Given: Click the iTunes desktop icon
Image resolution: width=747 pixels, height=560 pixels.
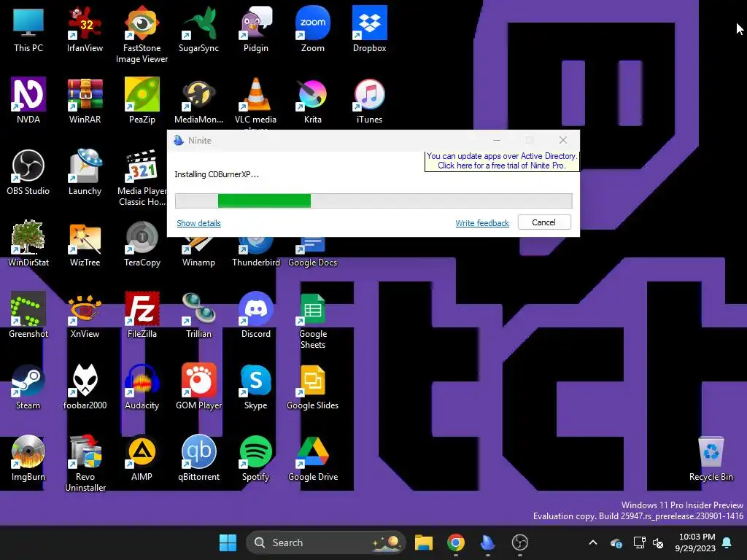Looking at the screenshot, I should point(369,101).
